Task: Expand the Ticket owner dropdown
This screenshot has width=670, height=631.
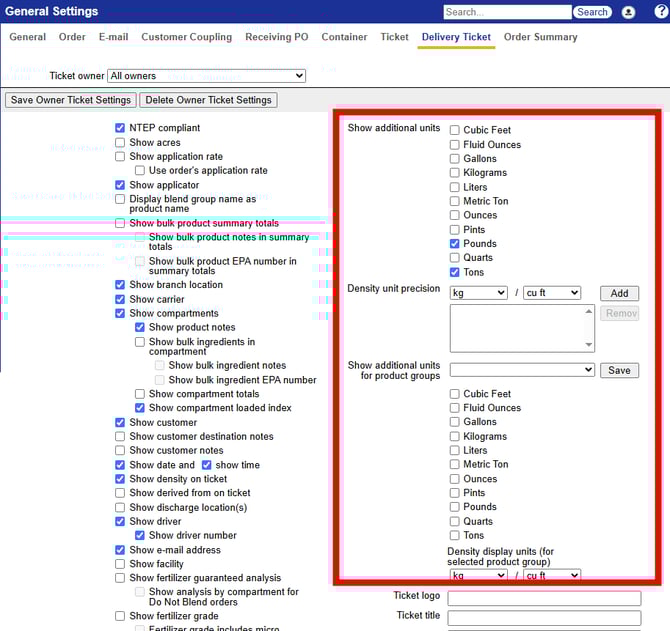Action: [206, 76]
